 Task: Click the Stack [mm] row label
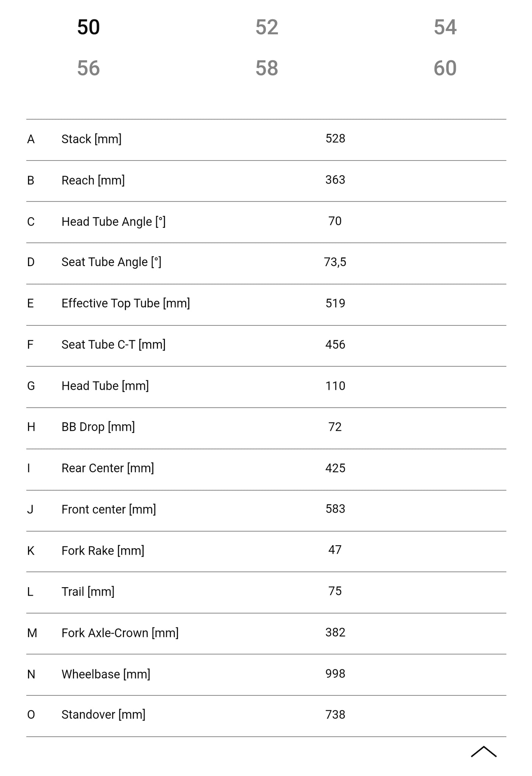(91, 139)
